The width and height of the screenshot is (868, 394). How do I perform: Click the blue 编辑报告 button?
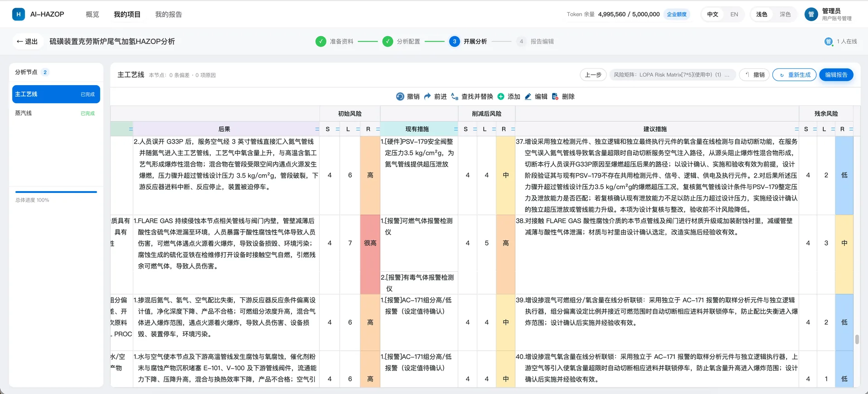(836, 75)
